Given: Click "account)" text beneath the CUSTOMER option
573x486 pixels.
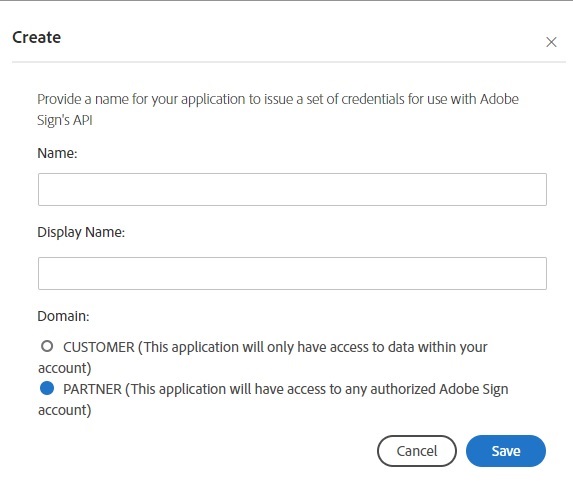Looking at the screenshot, I should pos(64,368).
